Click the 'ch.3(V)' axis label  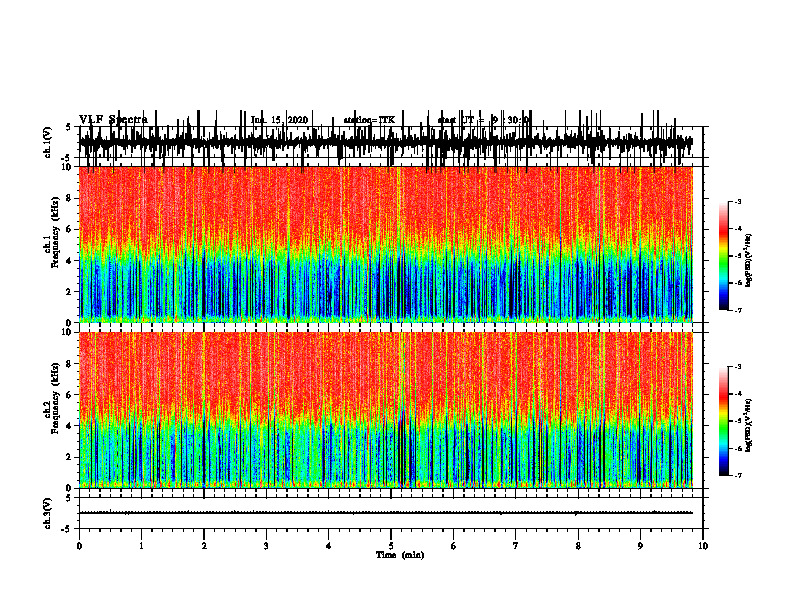coord(48,513)
